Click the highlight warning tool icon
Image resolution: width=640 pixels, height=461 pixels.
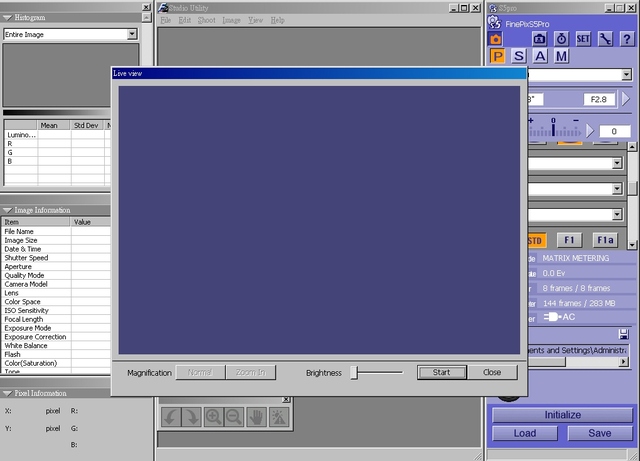[x=279, y=417]
